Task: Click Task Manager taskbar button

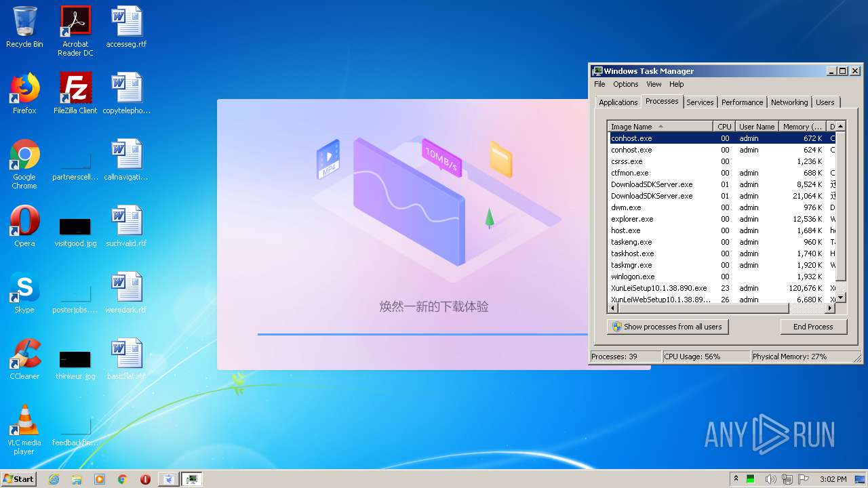Action: [x=192, y=479]
